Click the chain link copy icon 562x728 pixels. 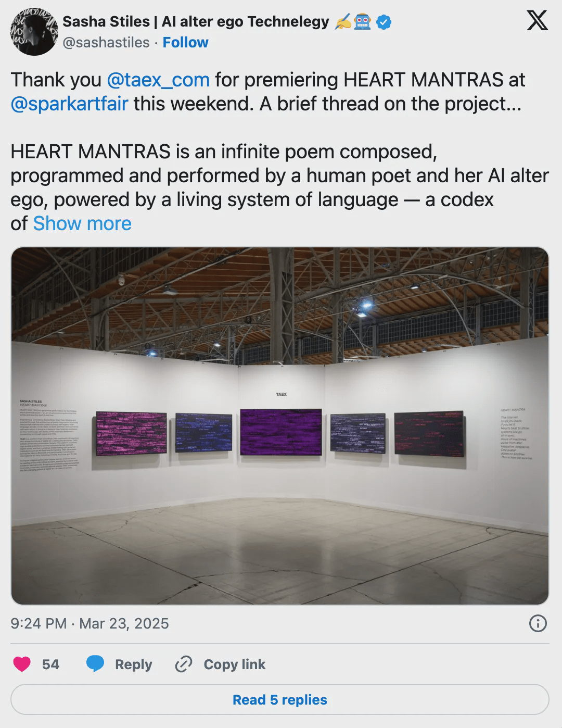[x=183, y=664]
